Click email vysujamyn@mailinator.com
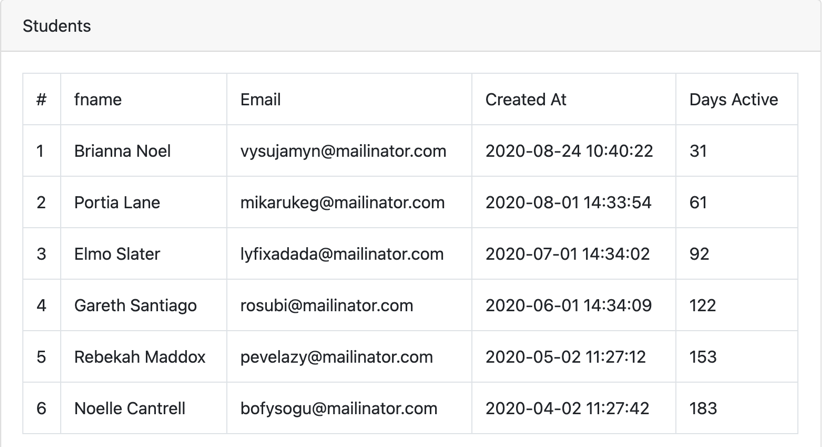The width and height of the screenshot is (826, 447). coord(343,151)
